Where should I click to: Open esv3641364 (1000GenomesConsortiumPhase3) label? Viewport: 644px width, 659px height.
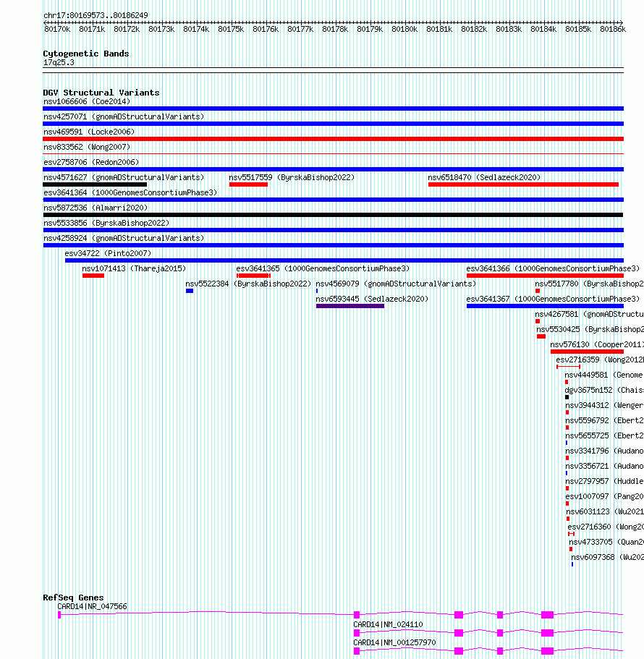point(130,192)
